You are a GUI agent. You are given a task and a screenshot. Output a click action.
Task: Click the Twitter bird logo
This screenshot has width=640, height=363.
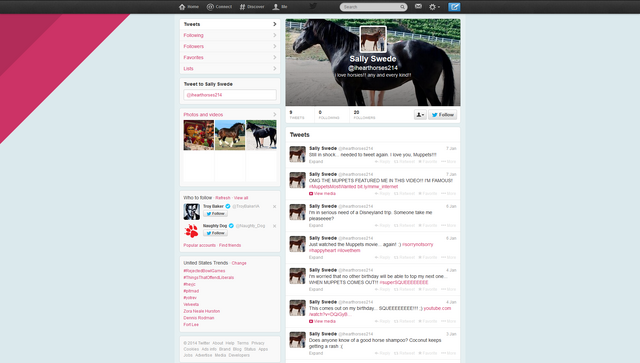[313, 6]
